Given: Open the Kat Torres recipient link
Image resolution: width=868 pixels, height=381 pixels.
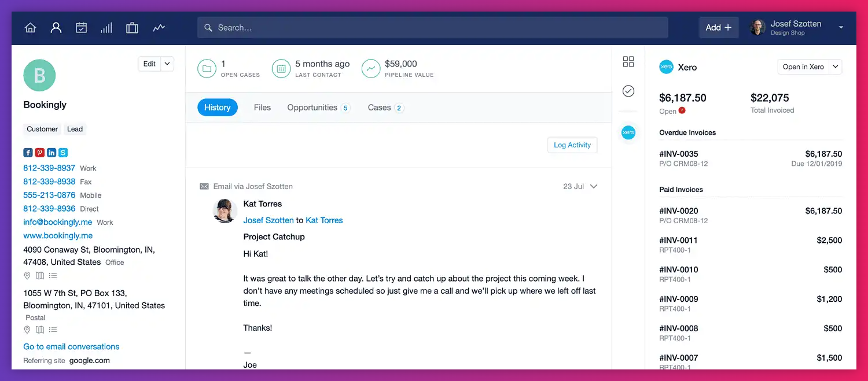Looking at the screenshot, I should pos(324,220).
